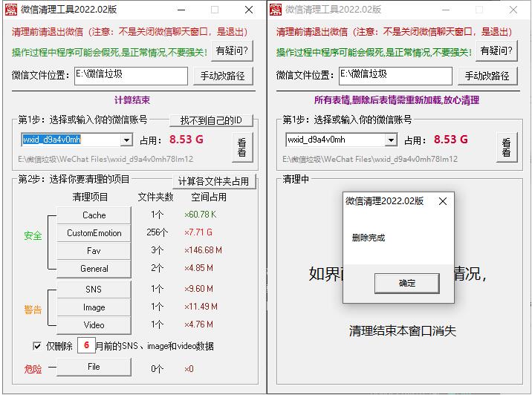This screenshot has width=532, height=395.
Task: Focus the 微信文件位置 path field in left window
Action: [131, 76]
